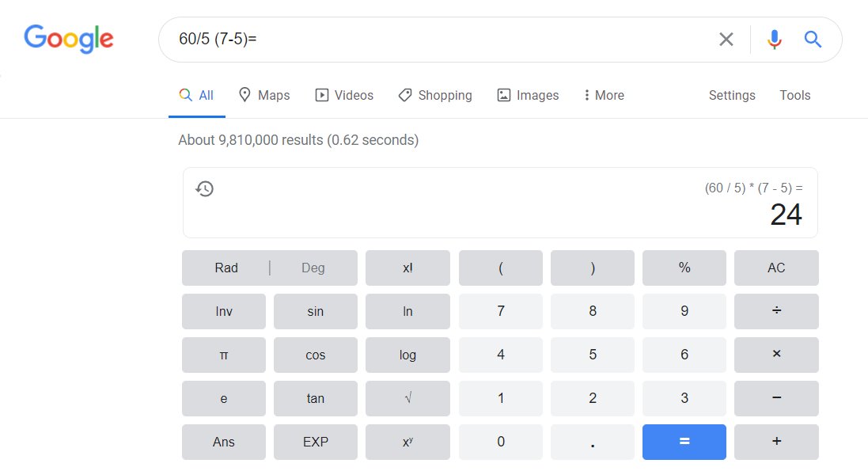Image resolution: width=868 pixels, height=471 pixels.
Task: Click inside the search query field
Action: click(x=438, y=40)
